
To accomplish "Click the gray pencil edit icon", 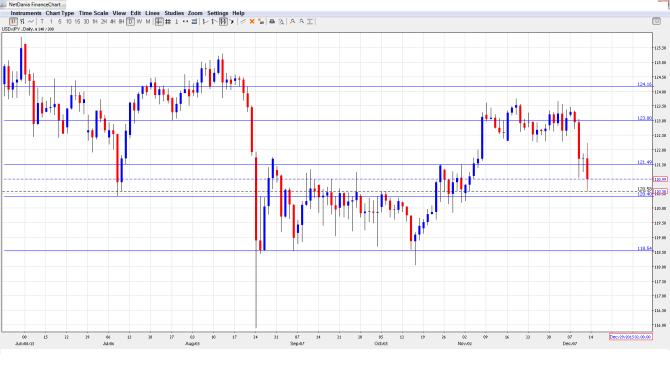I will pyautogui.click(x=243, y=21).
